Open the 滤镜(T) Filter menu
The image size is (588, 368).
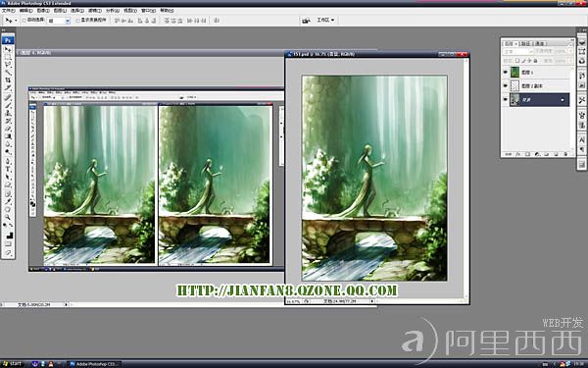tap(95, 11)
